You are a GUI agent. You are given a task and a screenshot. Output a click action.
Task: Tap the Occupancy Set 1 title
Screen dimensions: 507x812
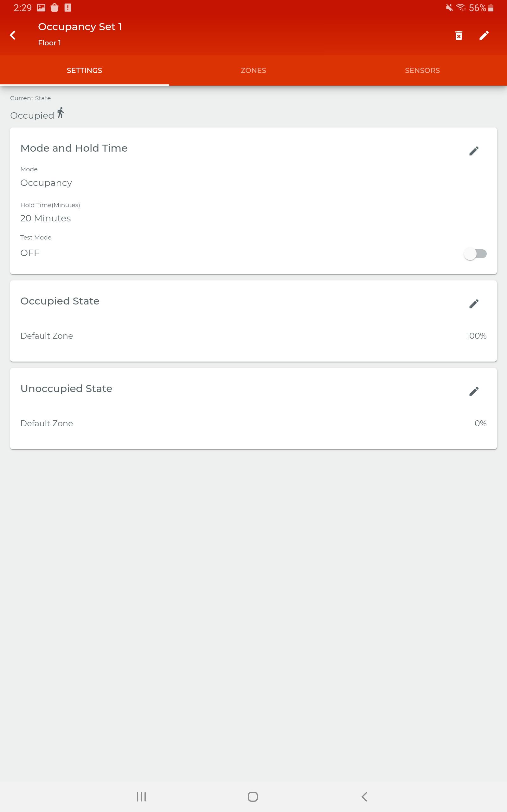(80, 27)
